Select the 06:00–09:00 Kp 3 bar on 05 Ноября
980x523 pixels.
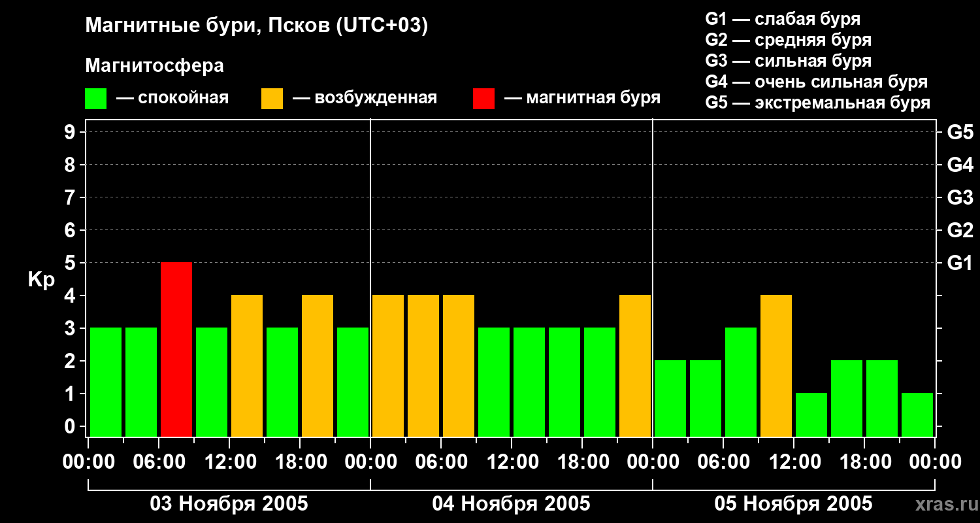tap(741, 382)
